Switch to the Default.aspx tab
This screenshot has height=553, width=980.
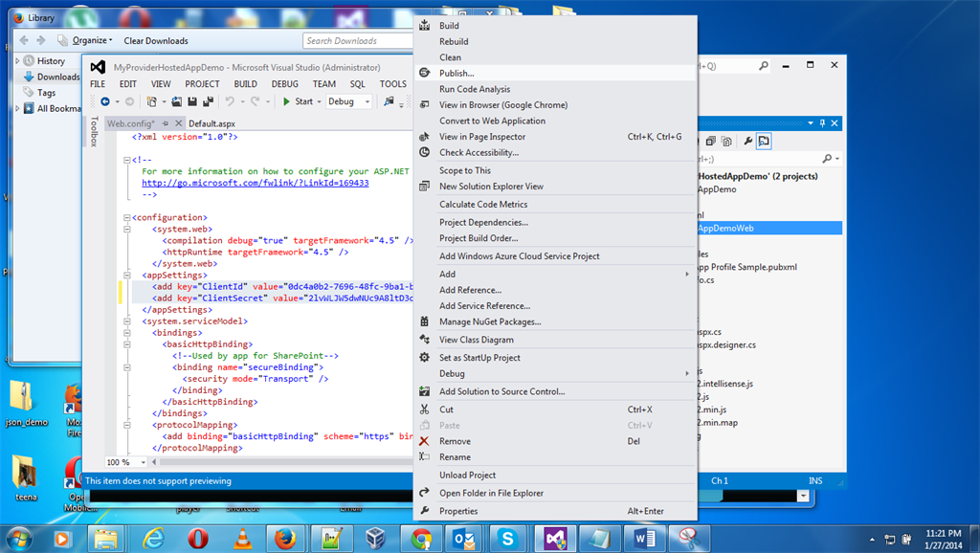tap(212, 124)
